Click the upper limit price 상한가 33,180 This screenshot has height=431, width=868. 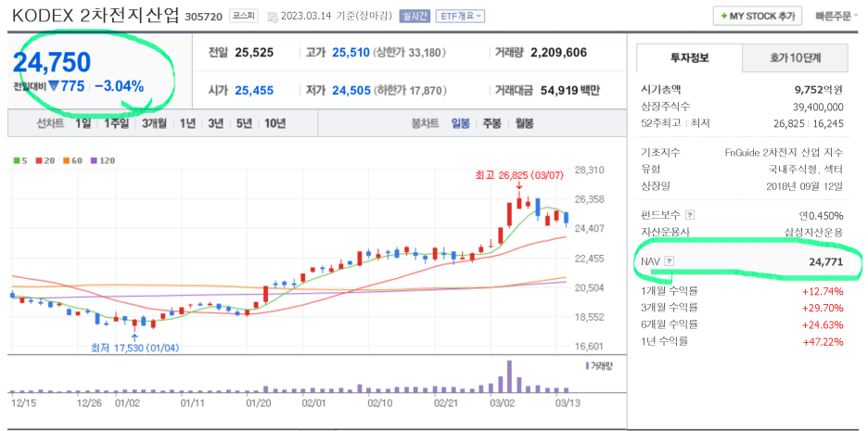pos(410,53)
